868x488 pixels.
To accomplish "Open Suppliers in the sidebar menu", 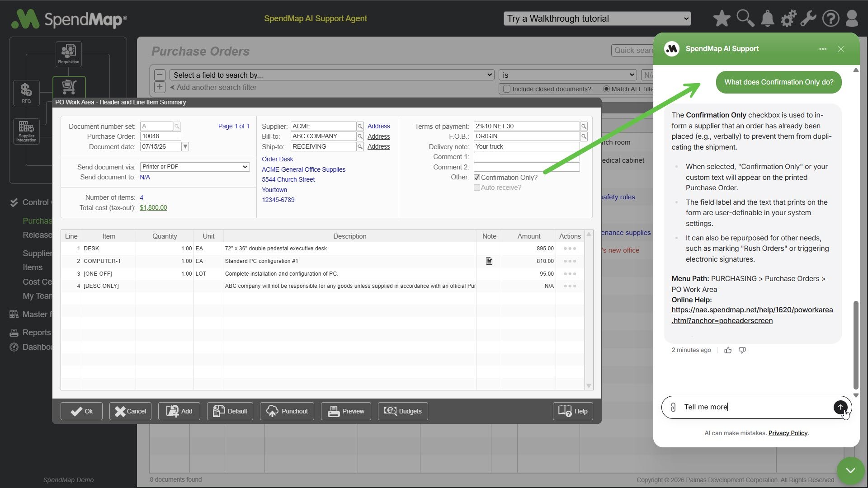I will click(37, 253).
